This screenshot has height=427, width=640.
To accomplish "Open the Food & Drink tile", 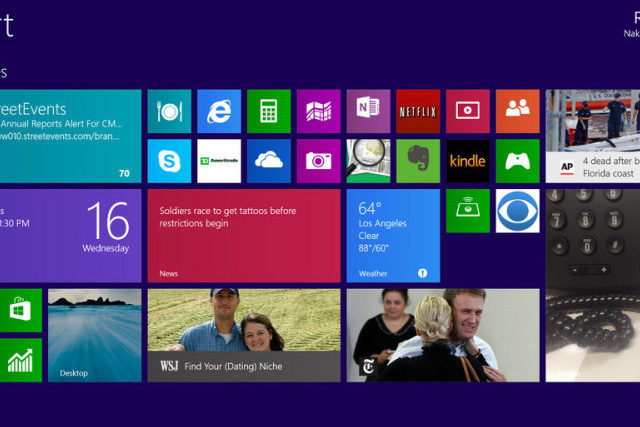I will click(169, 111).
